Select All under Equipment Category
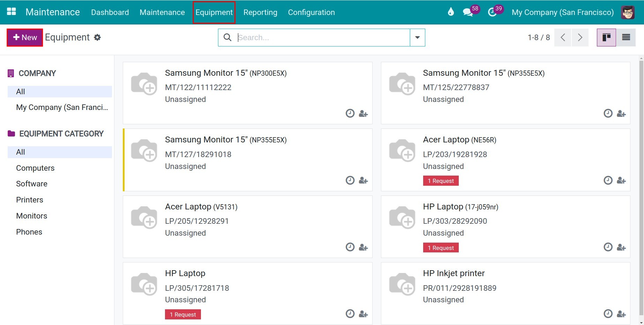 point(60,152)
